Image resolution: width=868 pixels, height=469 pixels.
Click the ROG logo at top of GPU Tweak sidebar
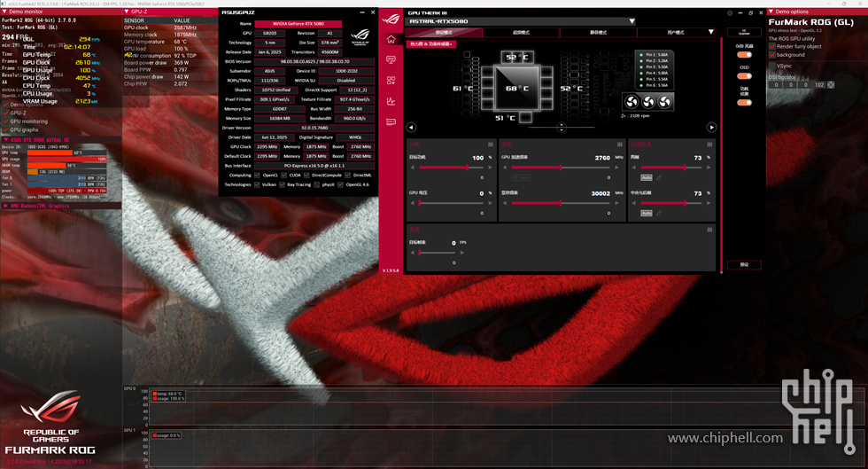[391, 19]
